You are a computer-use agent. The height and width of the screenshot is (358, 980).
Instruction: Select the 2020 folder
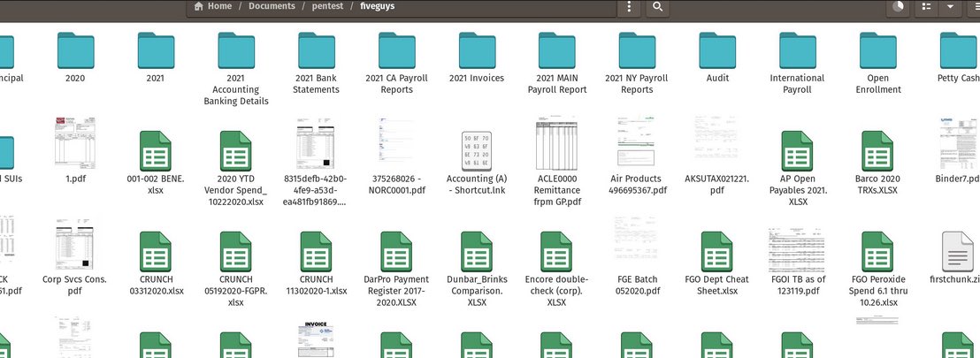(76, 50)
